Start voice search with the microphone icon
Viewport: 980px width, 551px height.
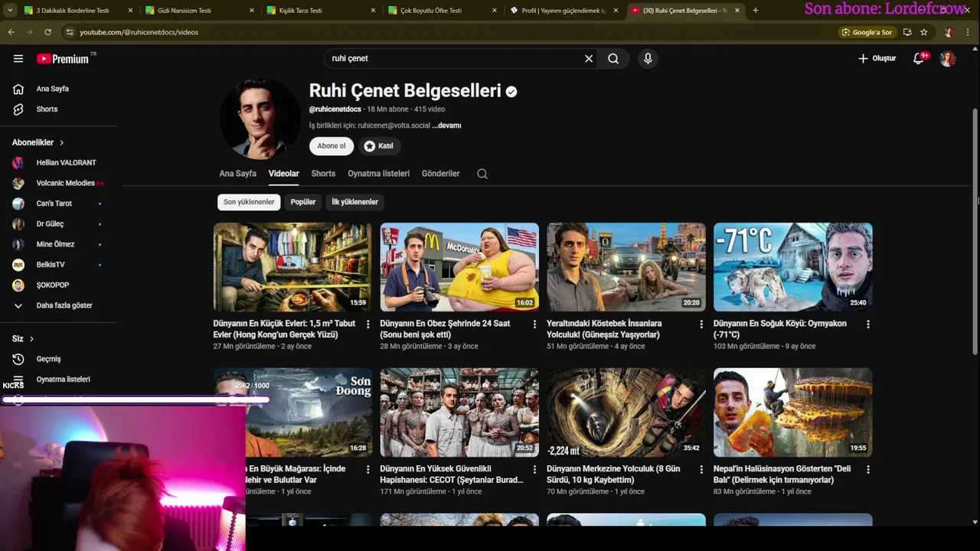[648, 58]
